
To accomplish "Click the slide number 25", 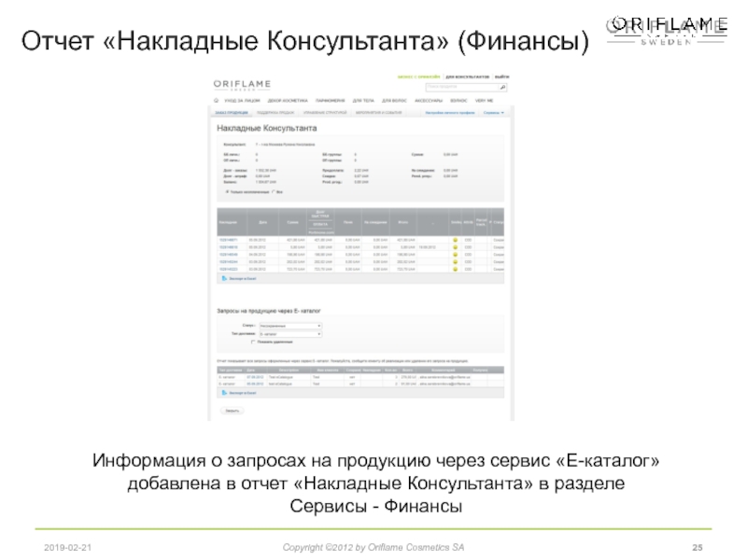I will [x=698, y=548].
